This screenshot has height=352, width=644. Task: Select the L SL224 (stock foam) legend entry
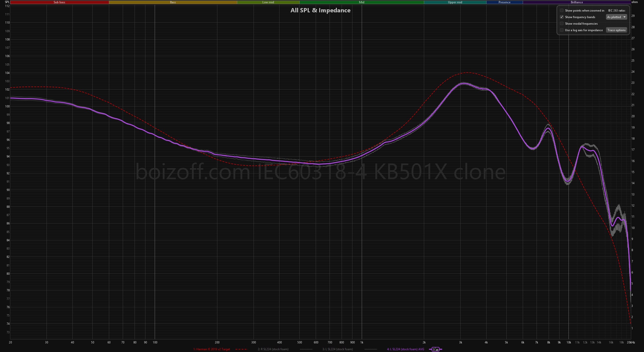pos(338,349)
